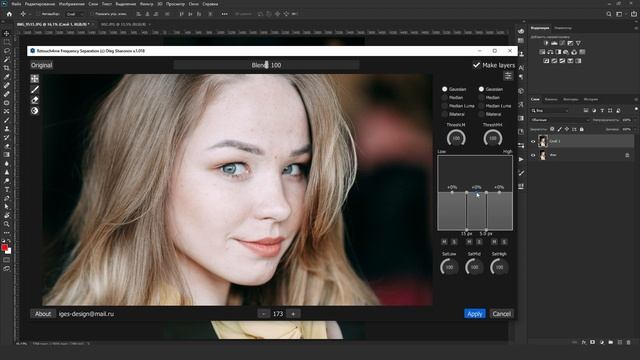Select the Lasso tool
The width and height of the screenshot is (640, 360).
[x=7, y=51]
